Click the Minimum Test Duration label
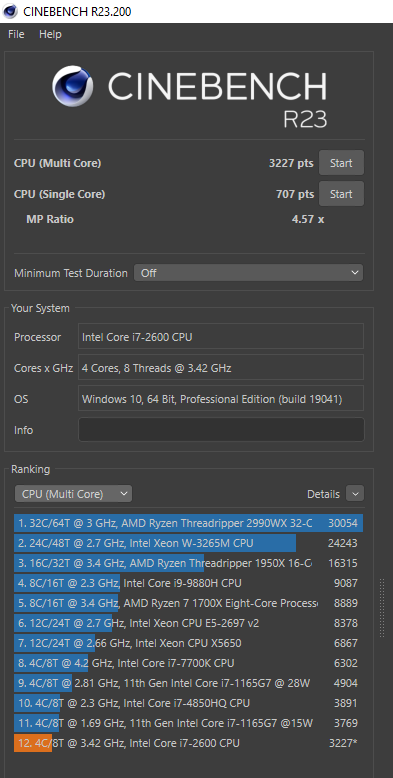This screenshot has height=778, width=393. [71, 273]
